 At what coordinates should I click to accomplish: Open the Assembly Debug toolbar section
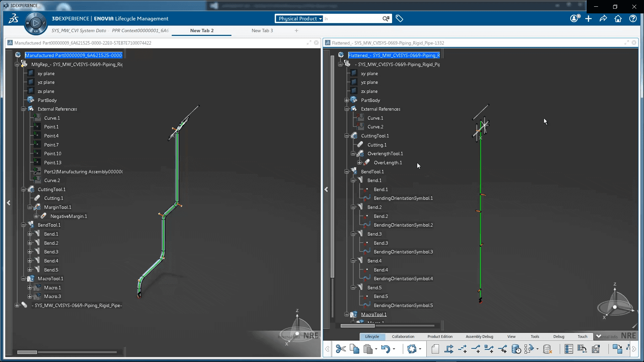click(x=479, y=337)
